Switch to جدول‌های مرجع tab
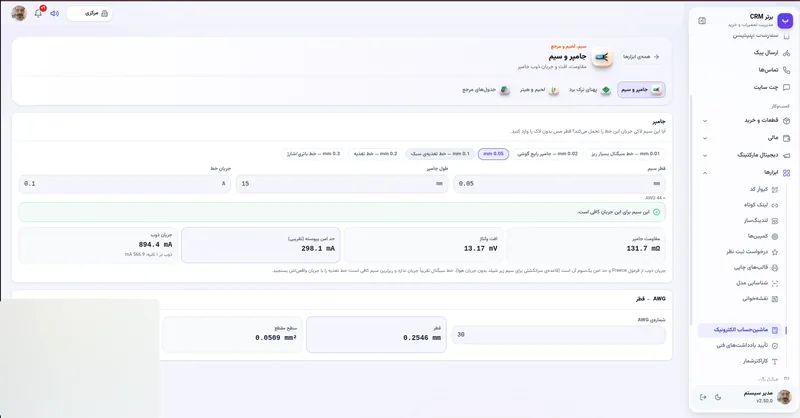 [x=486, y=90]
